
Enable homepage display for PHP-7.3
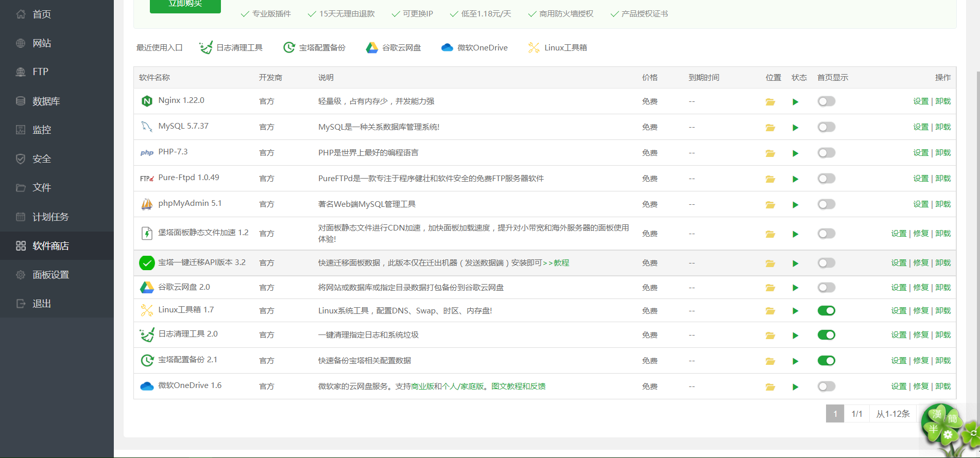tap(826, 153)
